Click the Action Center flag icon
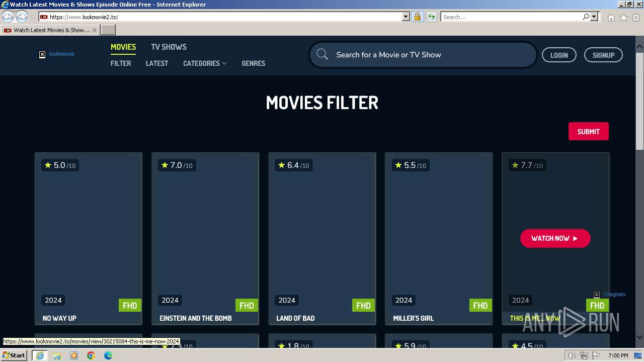644x362 pixels. pyautogui.click(x=596, y=355)
